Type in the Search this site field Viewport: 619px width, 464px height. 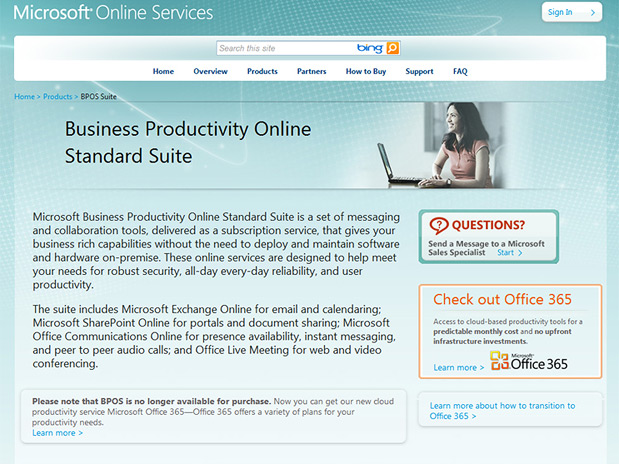click(285, 48)
